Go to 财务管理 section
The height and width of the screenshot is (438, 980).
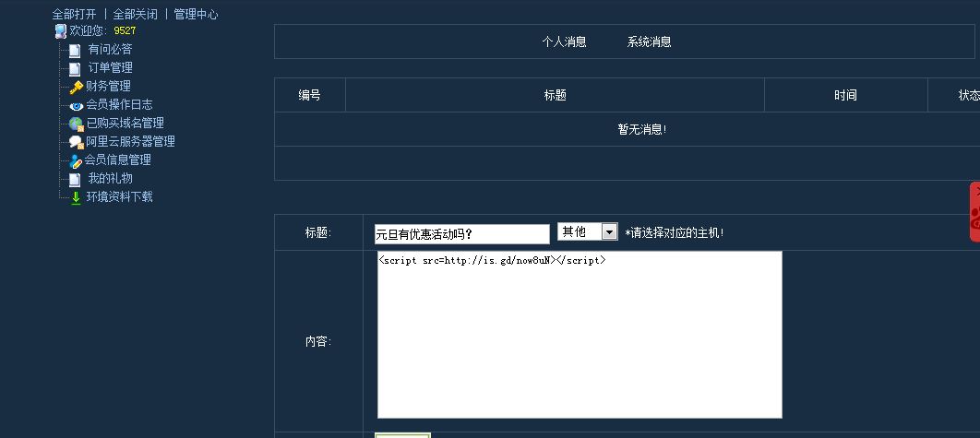point(108,87)
